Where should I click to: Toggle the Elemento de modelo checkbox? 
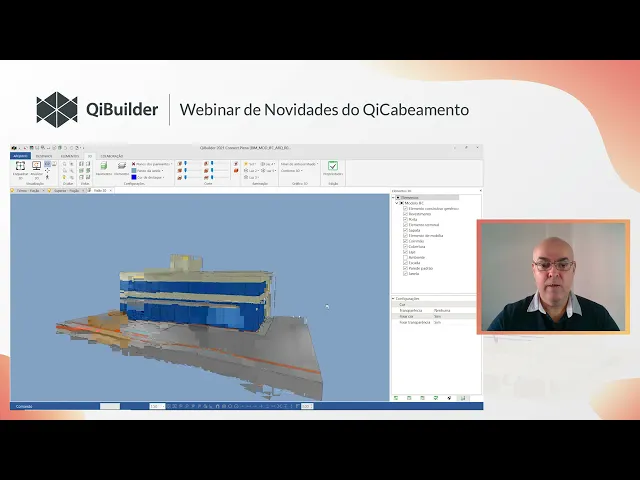[405, 236]
